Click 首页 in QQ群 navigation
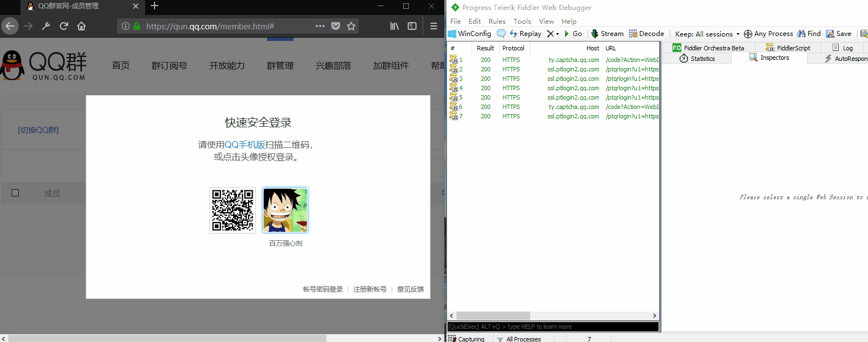868x342 pixels. (121, 65)
